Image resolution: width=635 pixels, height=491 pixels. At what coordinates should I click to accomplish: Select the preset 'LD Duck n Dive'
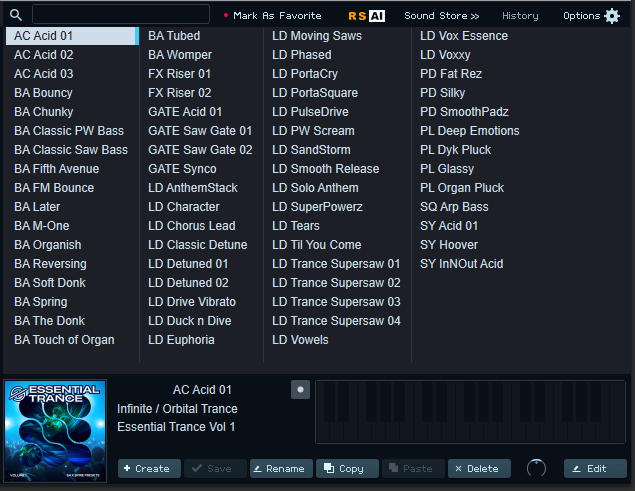[x=190, y=321]
